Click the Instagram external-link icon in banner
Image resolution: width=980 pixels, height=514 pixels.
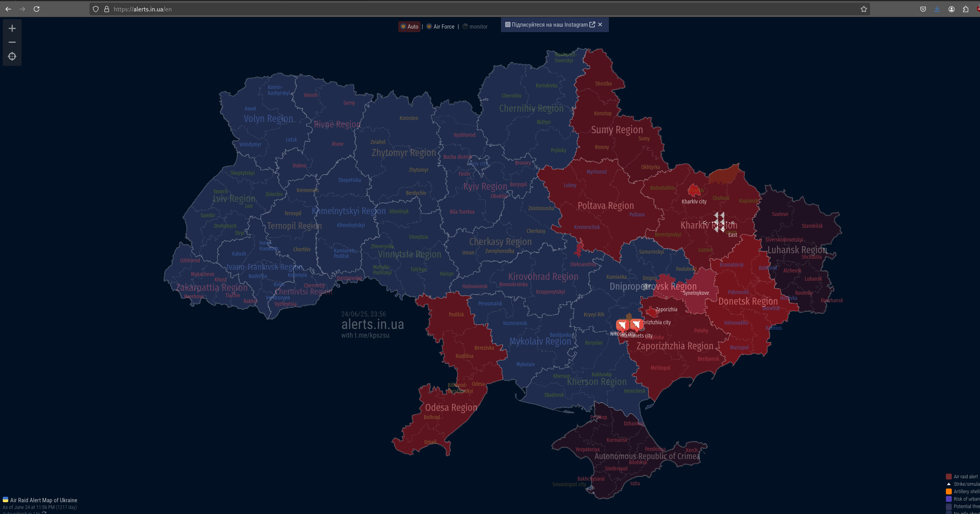(x=592, y=25)
